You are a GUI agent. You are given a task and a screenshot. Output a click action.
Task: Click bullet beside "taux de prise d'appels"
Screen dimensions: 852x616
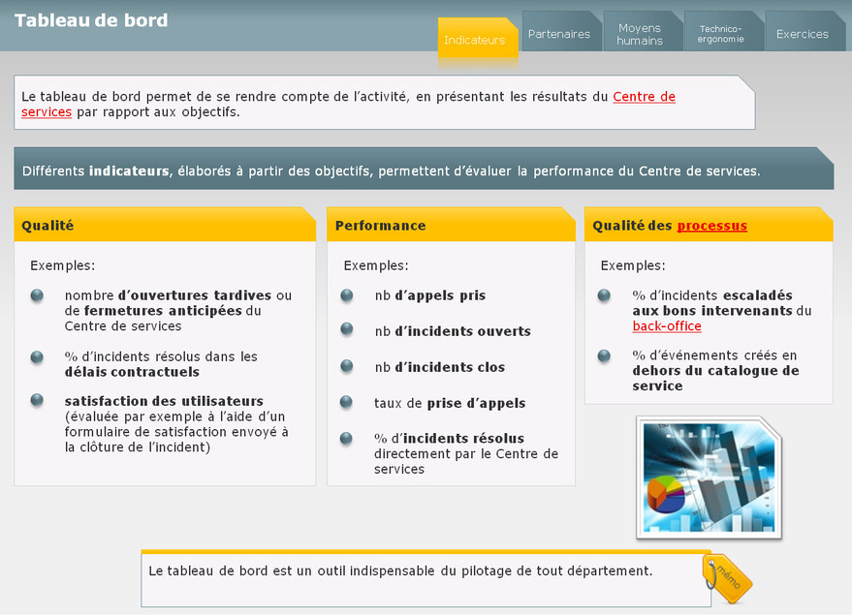(x=346, y=401)
